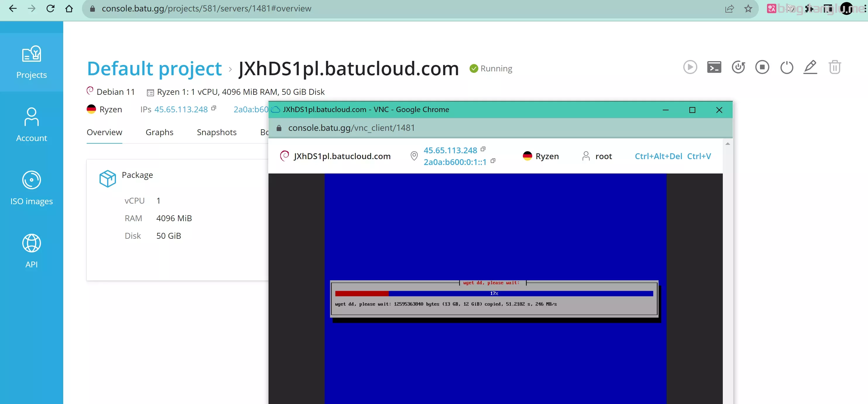Screen dimensions: 868x404
Task: Click the stop server icon
Action: [x=762, y=67]
